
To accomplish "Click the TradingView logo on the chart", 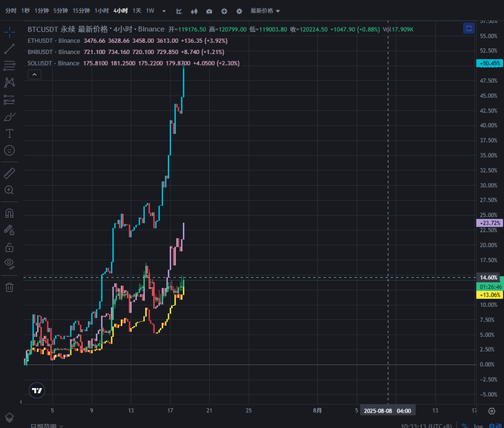I will point(36,390).
